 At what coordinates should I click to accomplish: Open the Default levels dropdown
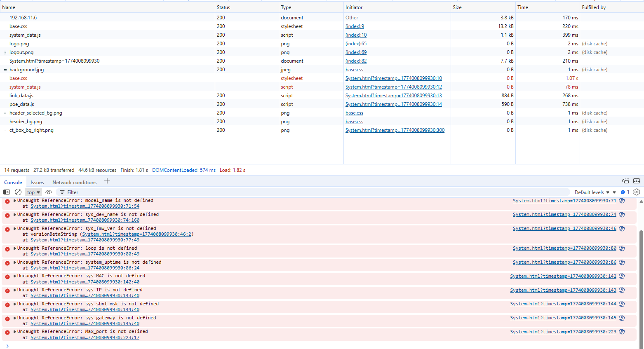[x=592, y=192]
